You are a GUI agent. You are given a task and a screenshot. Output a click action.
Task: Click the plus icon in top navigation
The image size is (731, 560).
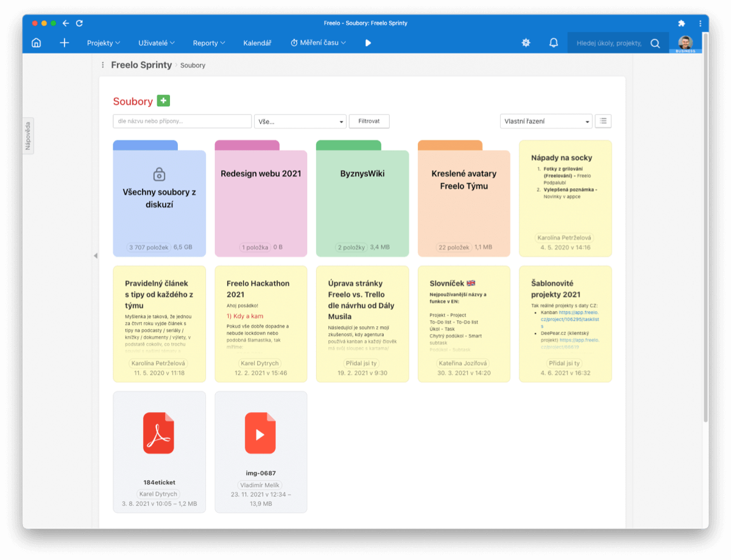pos(65,43)
